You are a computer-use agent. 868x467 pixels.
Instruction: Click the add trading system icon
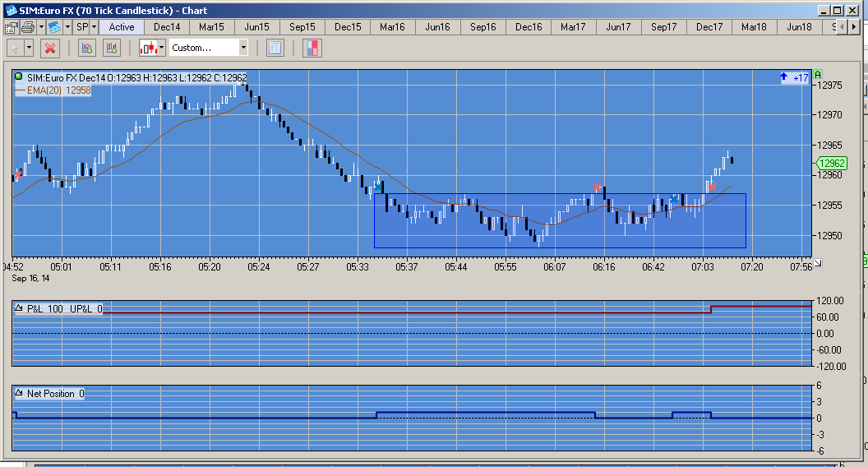pos(111,49)
